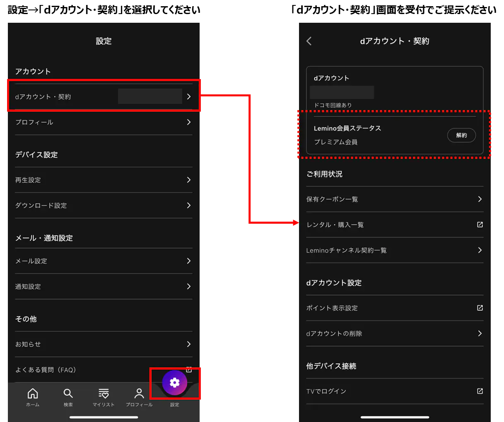Open My List tab icon
Viewport: 504px width, 422px height.
(104, 393)
